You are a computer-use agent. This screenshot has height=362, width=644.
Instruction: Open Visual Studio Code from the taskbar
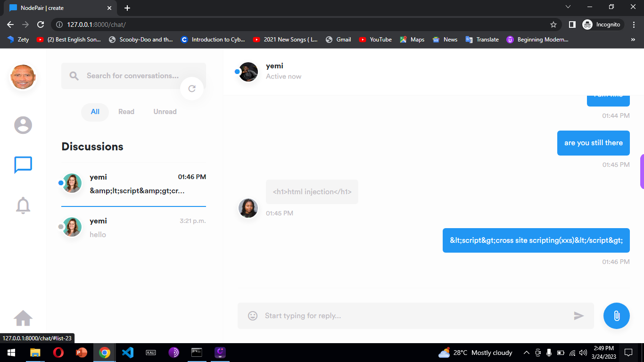coord(128,353)
